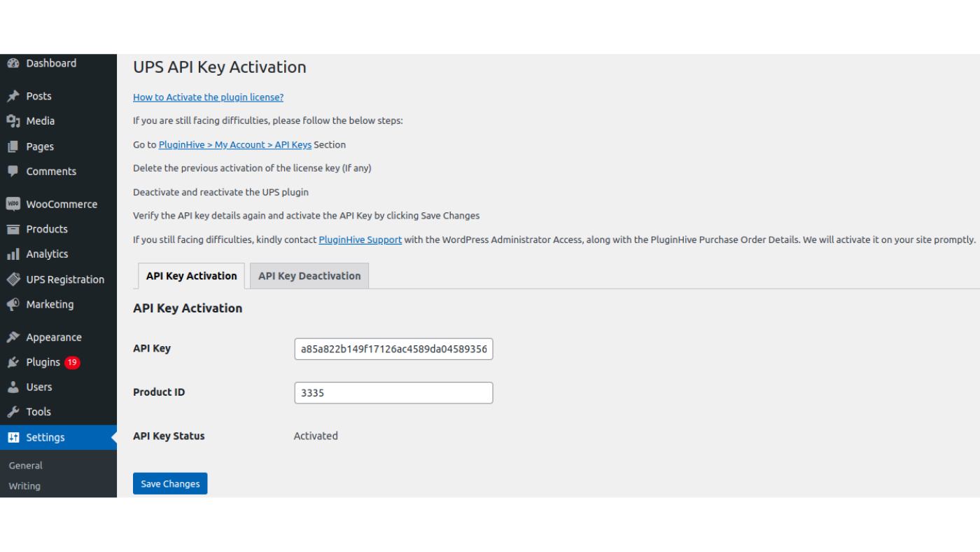Open the Plugins menu label
This screenshot has width=980, height=552.
43,362
